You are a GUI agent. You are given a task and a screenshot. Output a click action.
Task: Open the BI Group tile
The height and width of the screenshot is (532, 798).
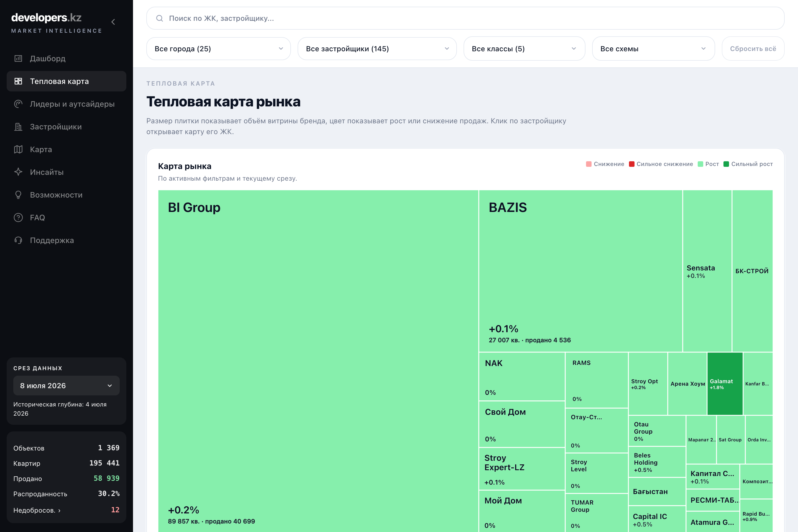318,361
